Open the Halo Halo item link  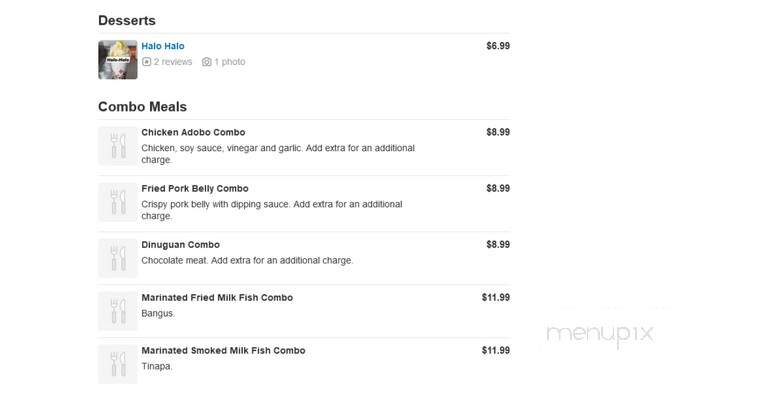point(162,46)
